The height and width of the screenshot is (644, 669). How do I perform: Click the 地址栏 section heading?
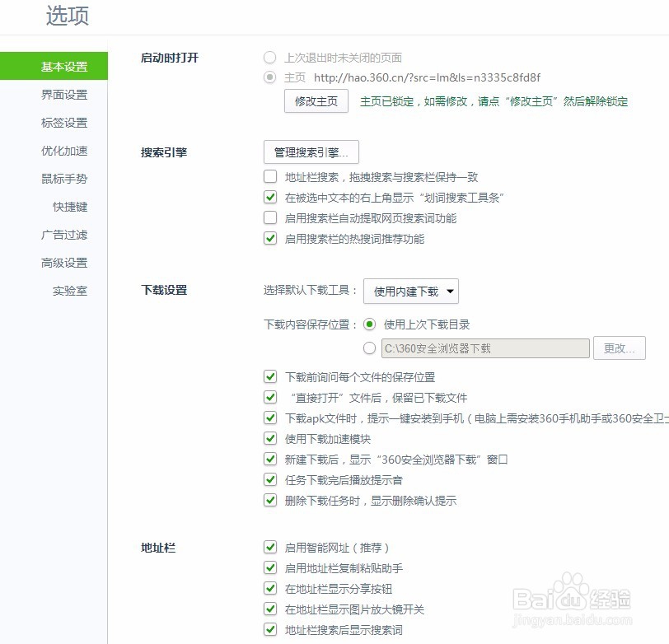pyautogui.click(x=158, y=548)
